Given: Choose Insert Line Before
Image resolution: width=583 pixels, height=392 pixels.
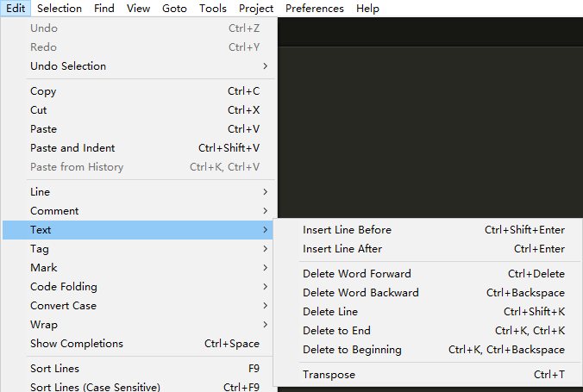Looking at the screenshot, I should pyautogui.click(x=428, y=230).
